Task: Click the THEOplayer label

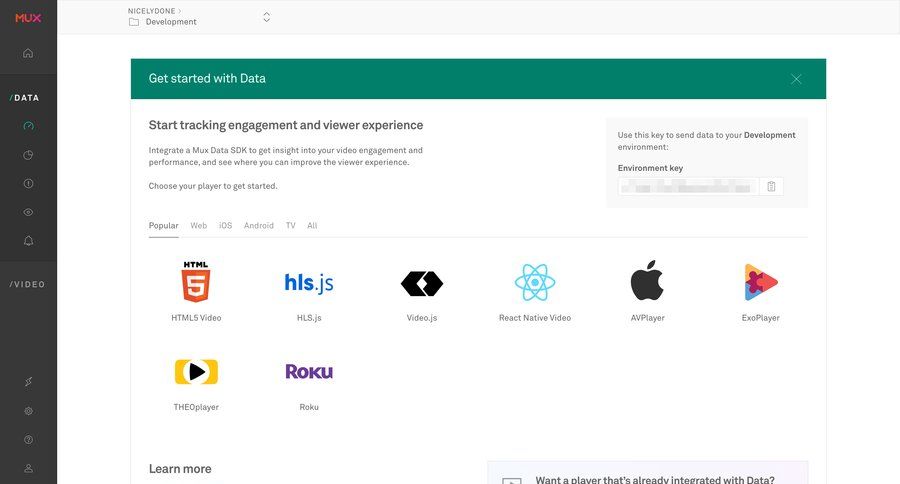Action: 196,407
